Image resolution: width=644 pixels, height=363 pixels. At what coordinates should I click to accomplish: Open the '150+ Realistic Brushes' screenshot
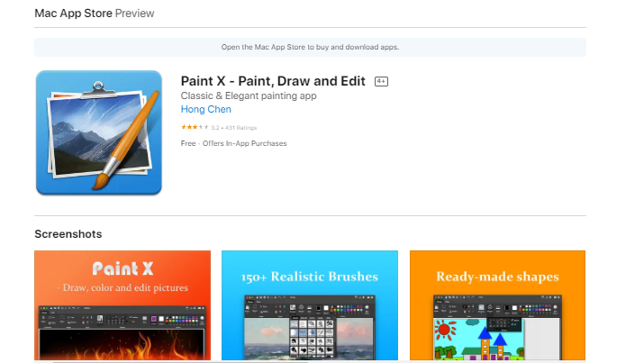pos(310,305)
